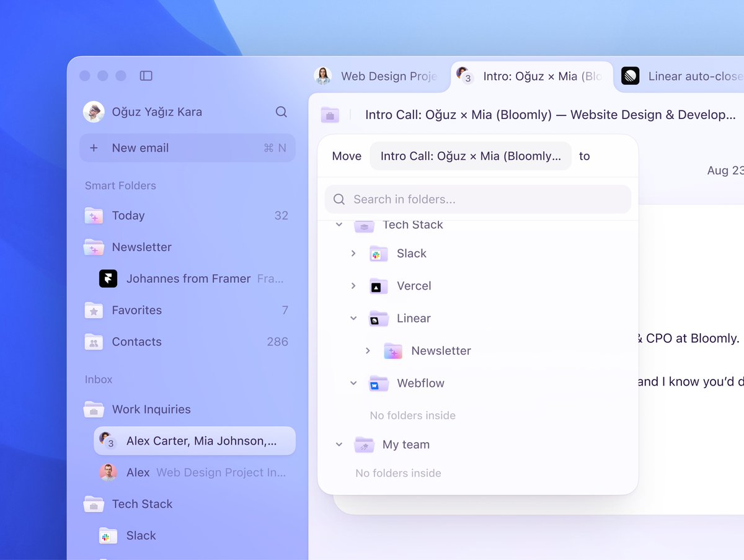The width and height of the screenshot is (744, 560).
Task: Compose with New email button
Action: pyautogui.click(x=187, y=148)
